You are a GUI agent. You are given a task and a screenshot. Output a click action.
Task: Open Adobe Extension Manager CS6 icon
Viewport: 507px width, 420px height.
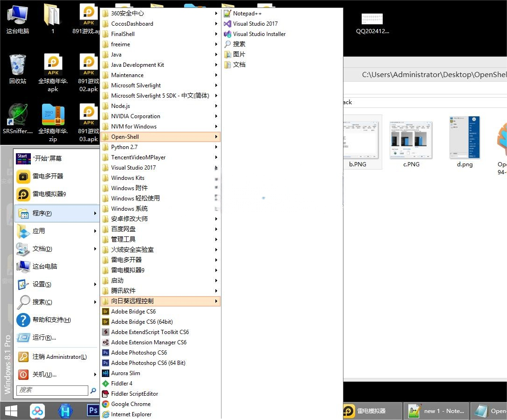(x=106, y=342)
